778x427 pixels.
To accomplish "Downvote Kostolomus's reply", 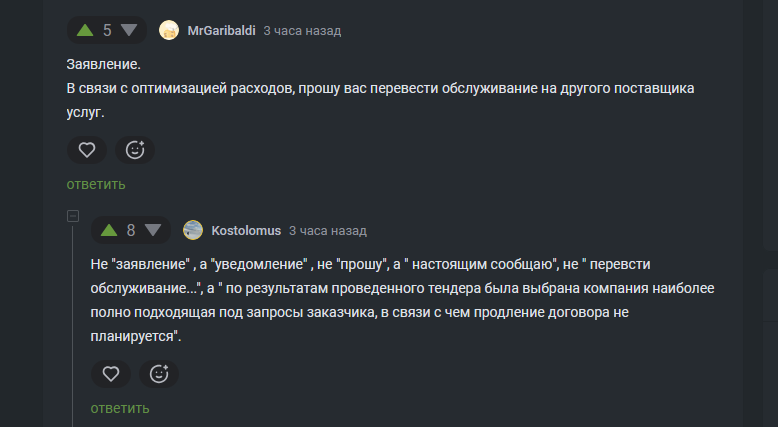I will [x=153, y=230].
